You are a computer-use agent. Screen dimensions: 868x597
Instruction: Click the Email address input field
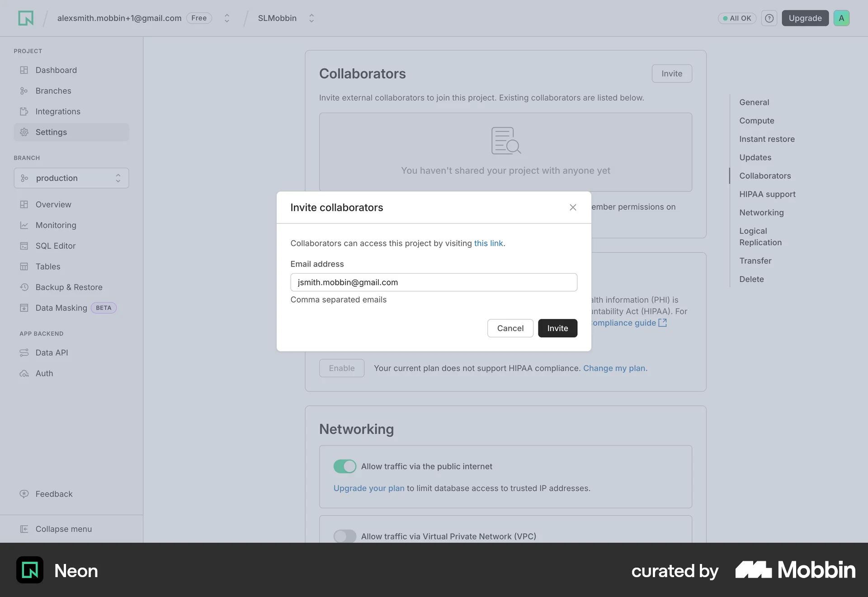[434, 282]
